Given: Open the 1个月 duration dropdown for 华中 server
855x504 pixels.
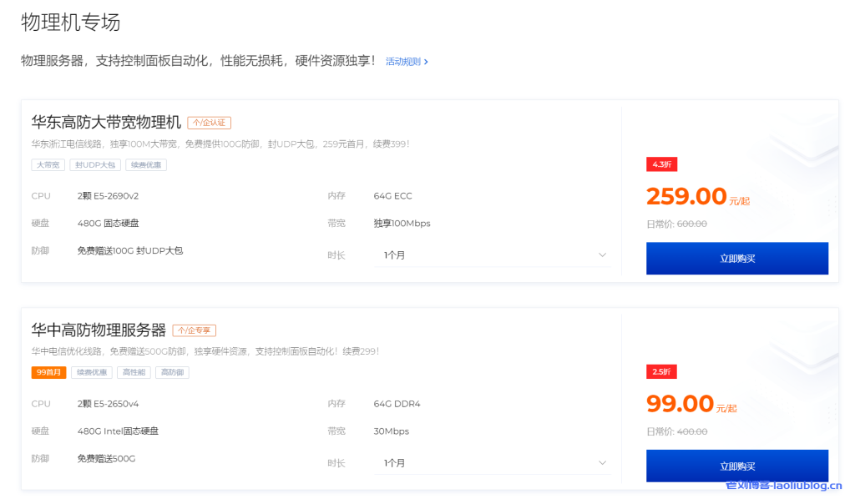Looking at the screenshot, I should tap(493, 461).
